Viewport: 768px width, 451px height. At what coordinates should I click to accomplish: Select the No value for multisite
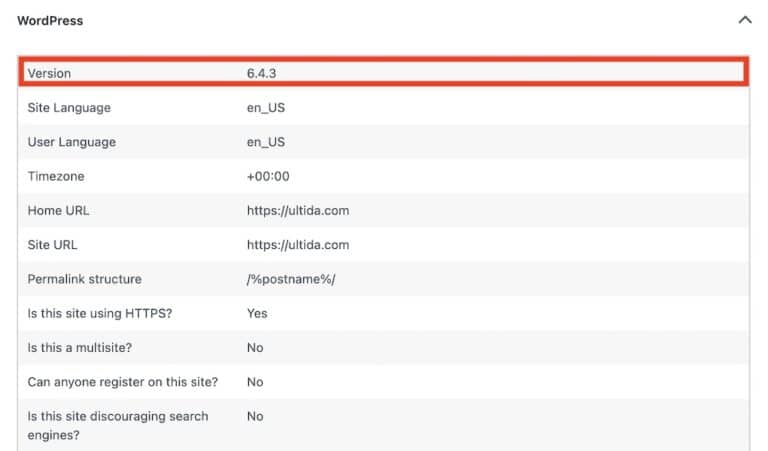pos(255,348)
